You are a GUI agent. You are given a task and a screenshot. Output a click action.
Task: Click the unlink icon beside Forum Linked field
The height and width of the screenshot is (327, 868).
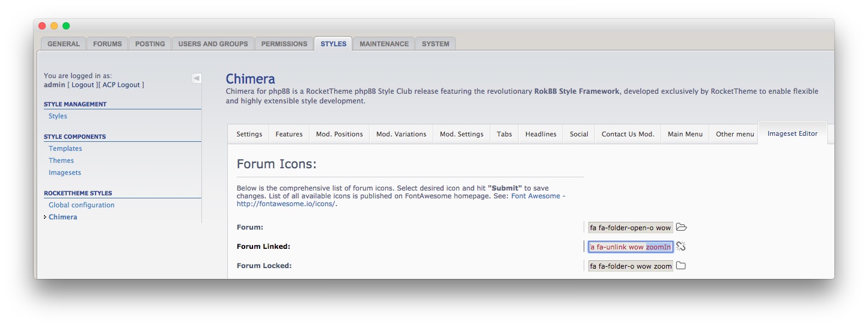tap(681, 246)
